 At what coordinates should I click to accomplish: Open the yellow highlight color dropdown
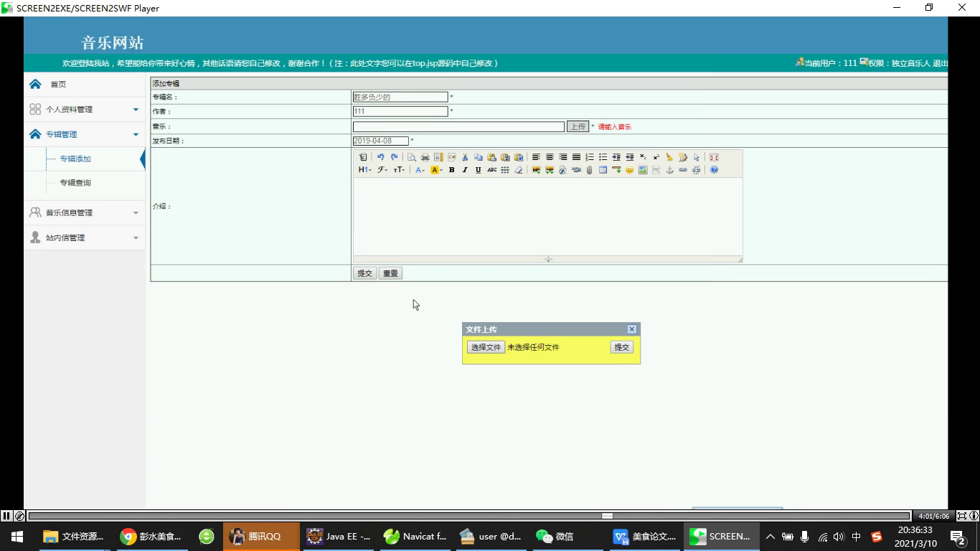coord(436,170)
